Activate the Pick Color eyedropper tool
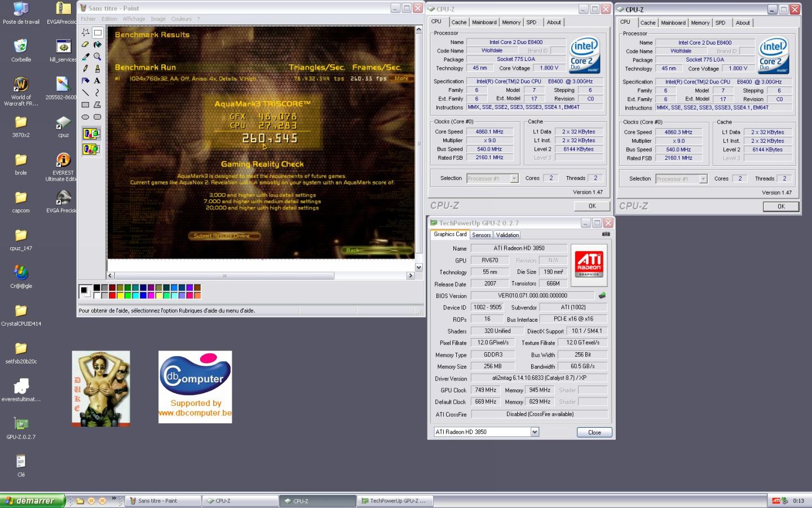Image resolution: width=812 pixels, height=508 pixels. coord(85,56)
